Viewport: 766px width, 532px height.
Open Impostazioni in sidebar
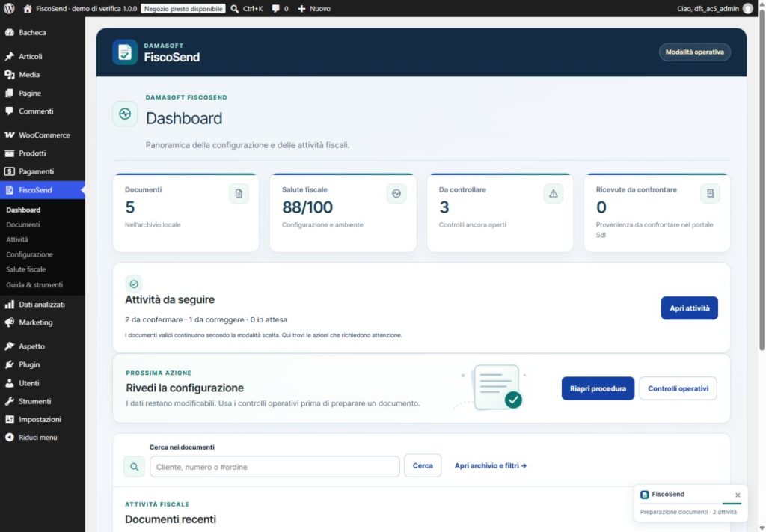(43, 419)
